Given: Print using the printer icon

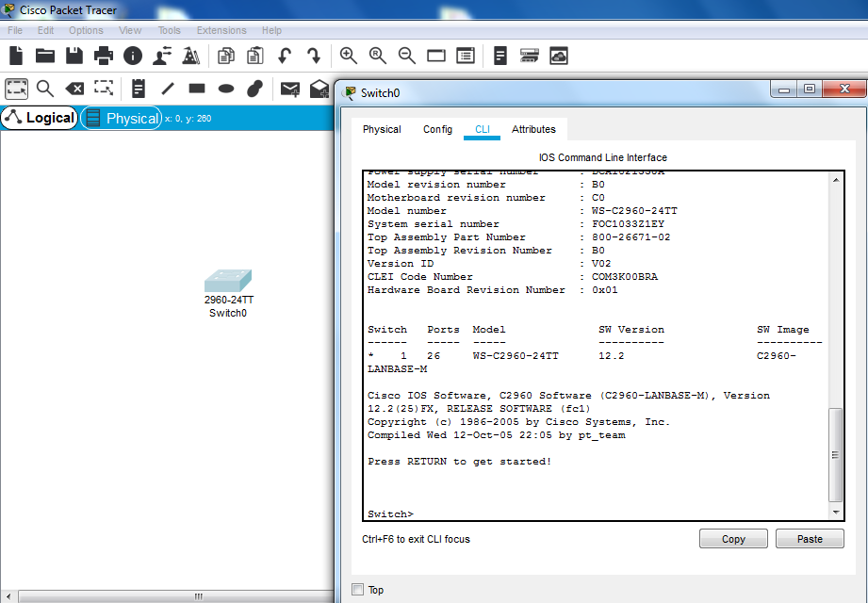Looking at the screenshot, I should 103,56.
